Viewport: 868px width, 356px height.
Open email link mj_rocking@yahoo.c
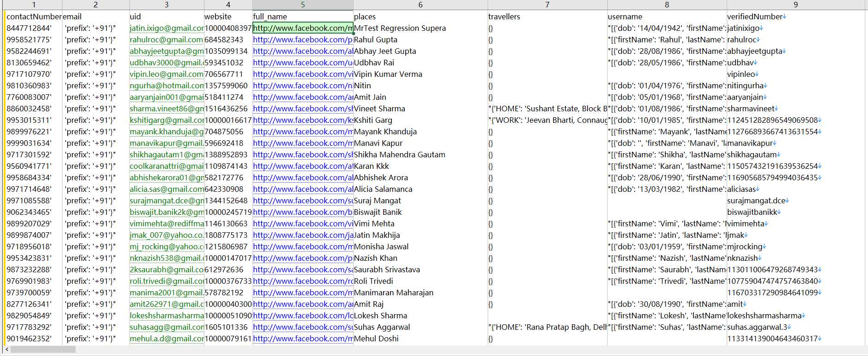coord(166,247)
